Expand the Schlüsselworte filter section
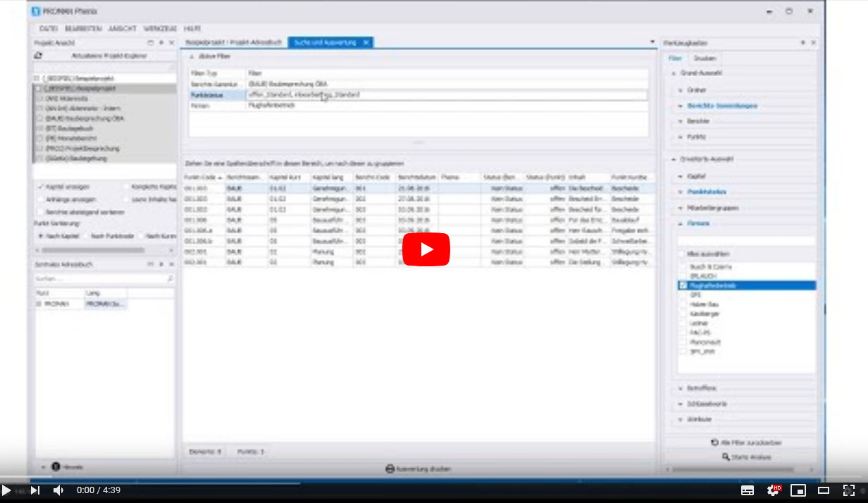This screenshot has width=868, height=503. coord(681,404)
